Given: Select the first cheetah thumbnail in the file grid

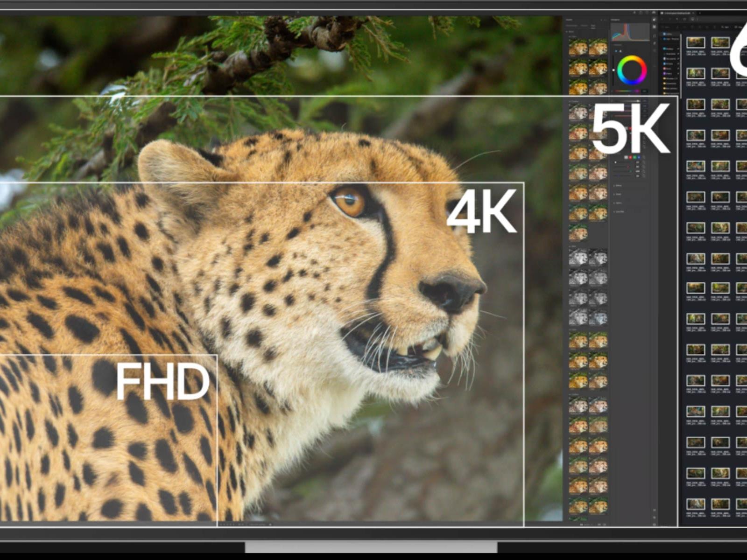Looking at the screenshot, I should [696, 42].
